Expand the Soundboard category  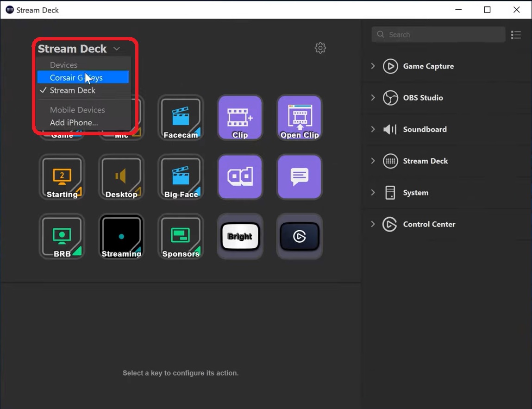pyautogui.click(x=373, y=129)
